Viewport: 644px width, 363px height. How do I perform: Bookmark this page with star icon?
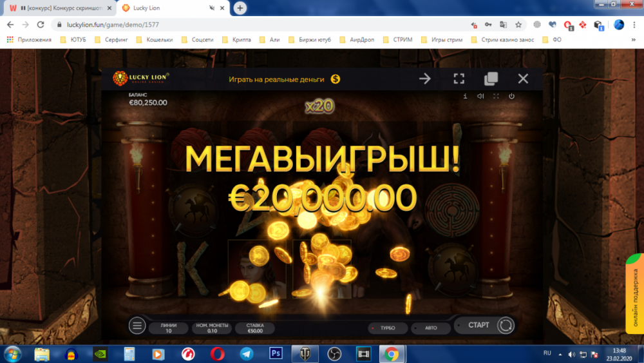(518, 25)
